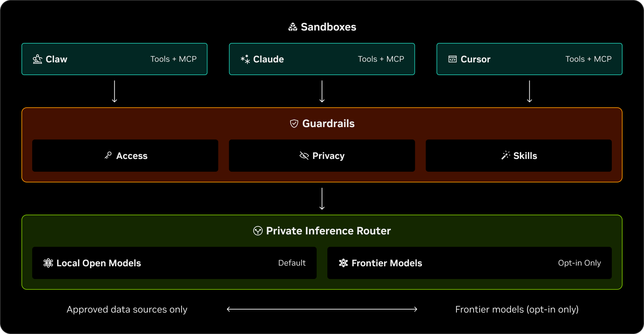This screenshot has height=334, width=644.
Task: Click the Private Inference Router icon
Action: (258, 231)
